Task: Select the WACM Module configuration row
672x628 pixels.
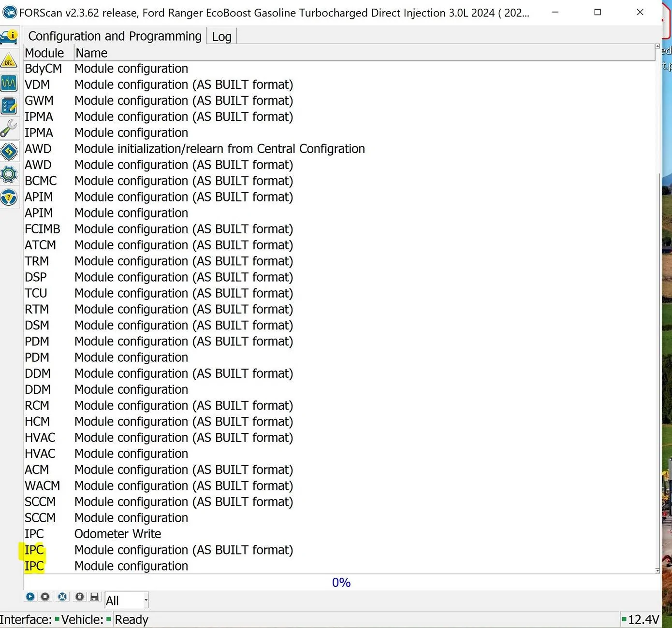Action: click(338, 485)
